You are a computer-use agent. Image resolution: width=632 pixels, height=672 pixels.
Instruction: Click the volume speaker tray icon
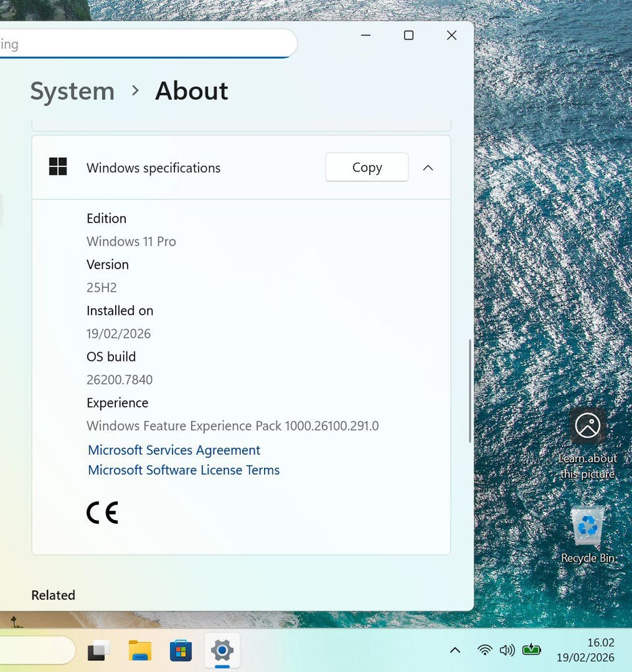coord(507,650)
